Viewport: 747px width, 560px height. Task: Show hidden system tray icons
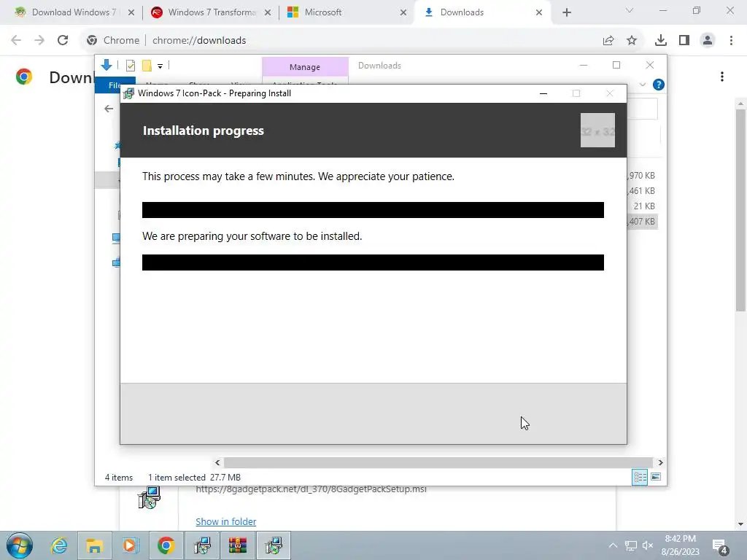pos(613,545)
